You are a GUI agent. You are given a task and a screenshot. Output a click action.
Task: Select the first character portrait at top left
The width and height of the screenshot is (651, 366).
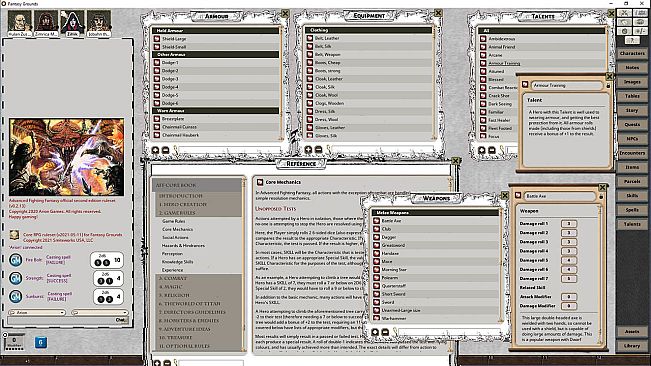[20, 22]
